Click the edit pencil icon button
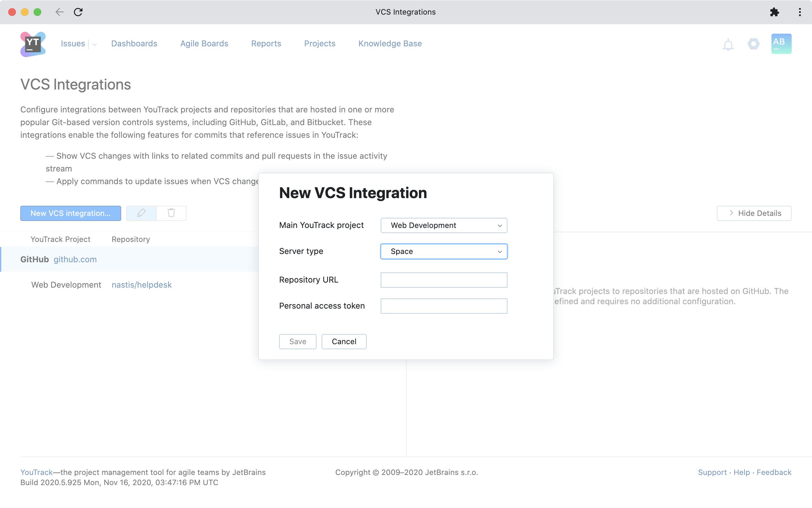 (141, 213)
